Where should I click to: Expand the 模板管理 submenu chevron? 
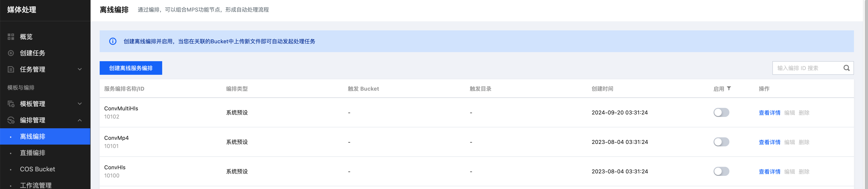click(80, 104)
